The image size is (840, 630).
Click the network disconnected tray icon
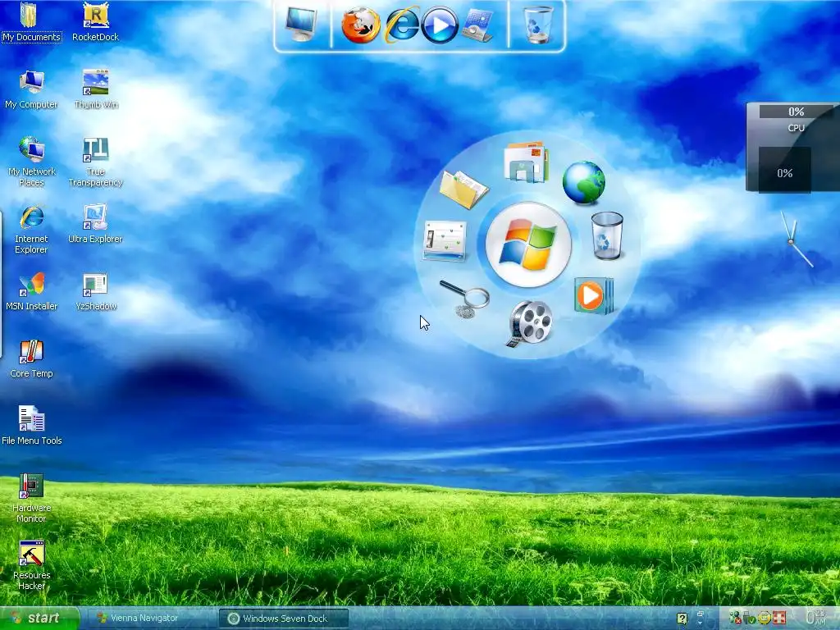735,619
